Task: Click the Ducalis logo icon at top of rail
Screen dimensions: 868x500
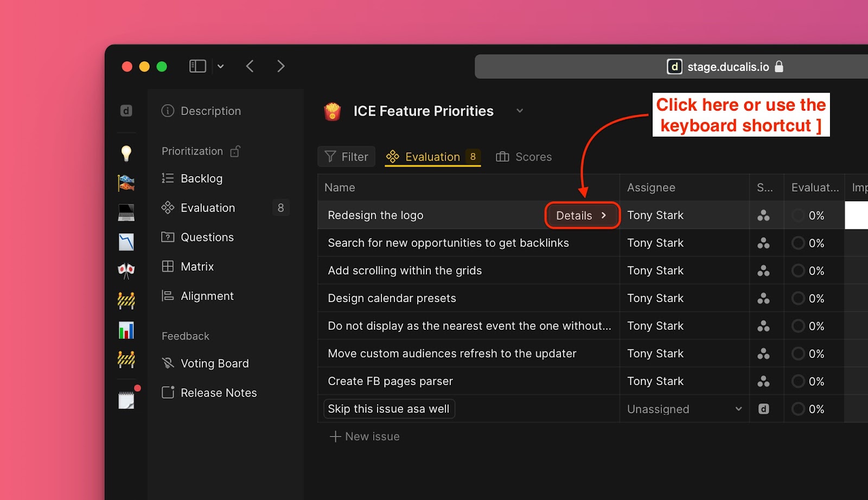Action: 126,111
